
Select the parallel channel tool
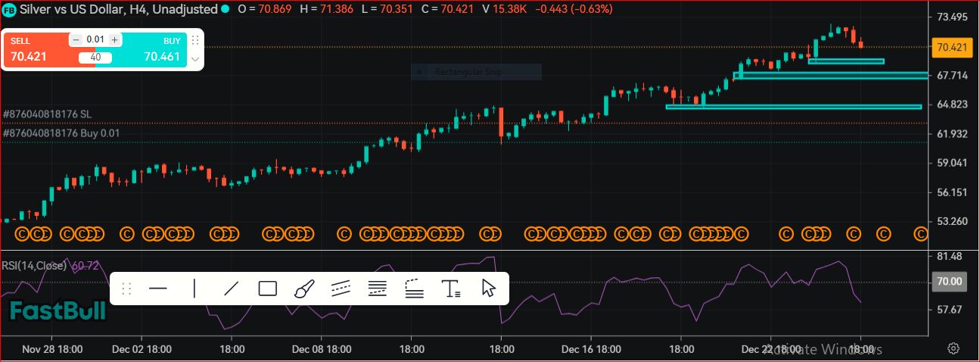341,289
